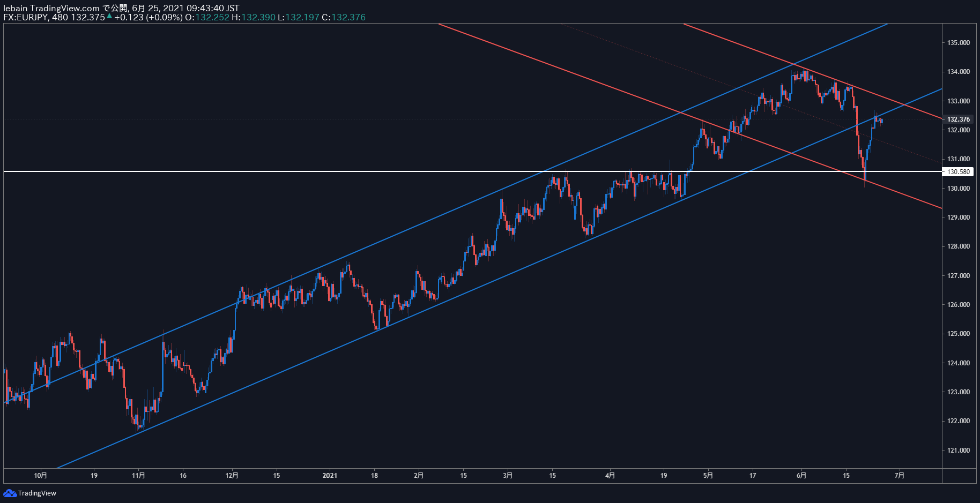The width and height of the screenshot is (980, 503).
Task: Click the 16 date label on time axis
Action: pos(183,476)
